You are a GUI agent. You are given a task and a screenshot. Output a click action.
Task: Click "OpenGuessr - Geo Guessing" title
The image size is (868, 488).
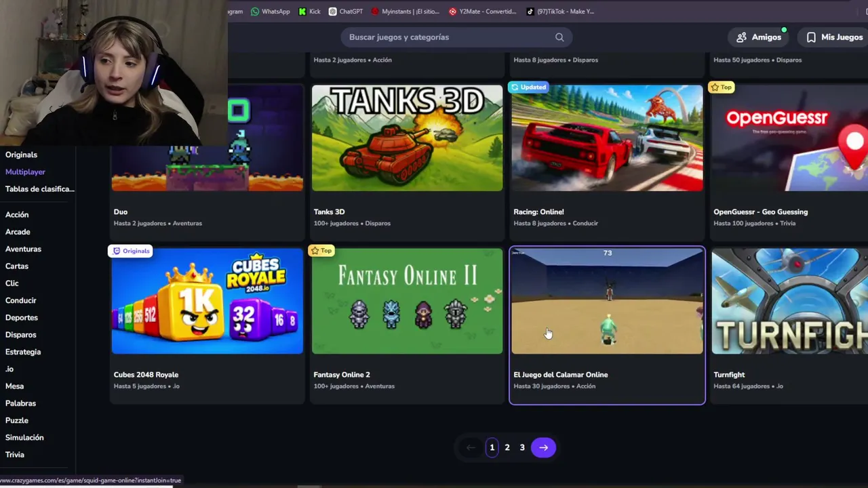(x=760, y=212)
